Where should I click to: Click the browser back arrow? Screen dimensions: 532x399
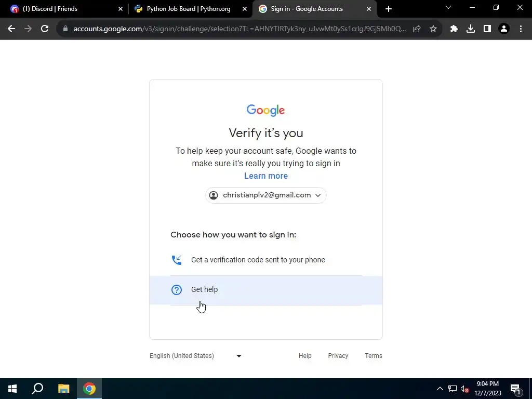click(x=11, y=29)
